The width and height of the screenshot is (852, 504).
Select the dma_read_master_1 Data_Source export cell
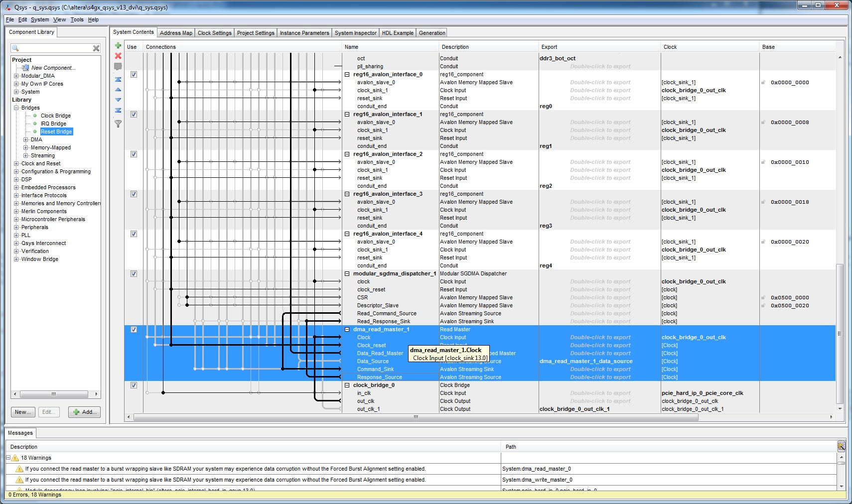point(599,362)
